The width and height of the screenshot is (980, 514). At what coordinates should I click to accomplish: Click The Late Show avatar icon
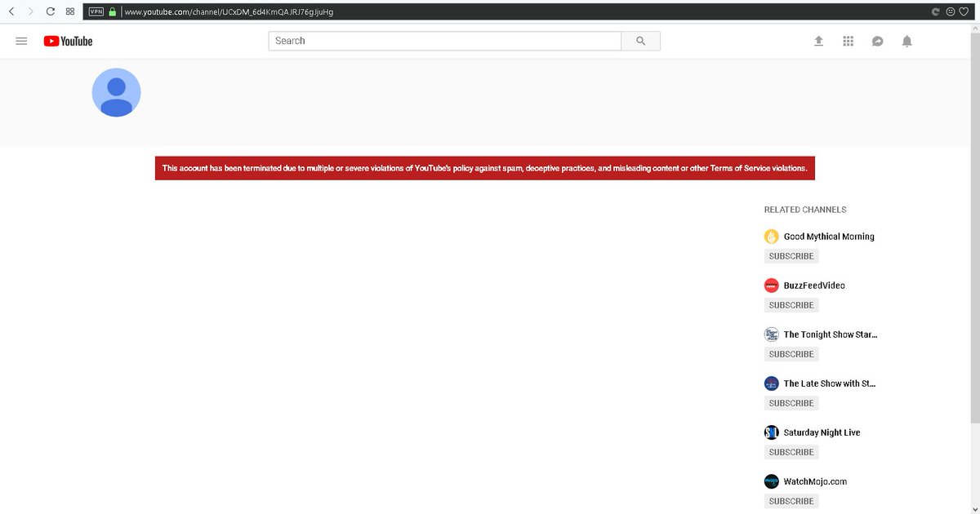point(771,383)
